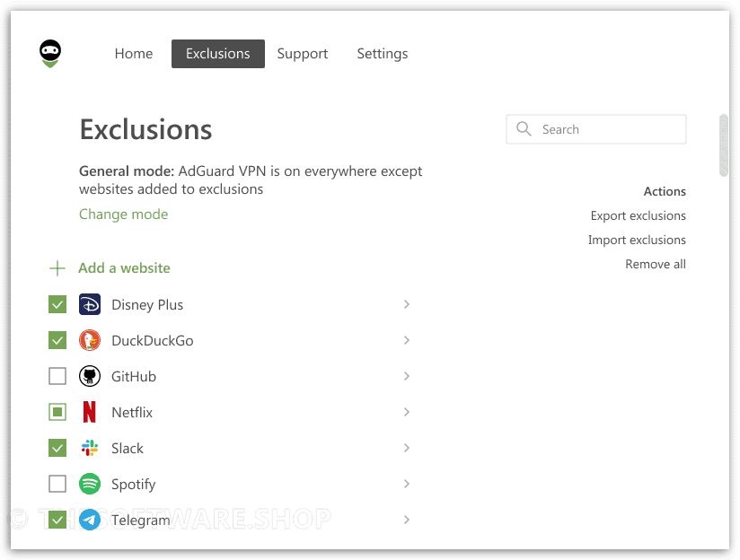Click the Netflix N icon
This screenshot has width=740, height=560.
coord(90,412)
